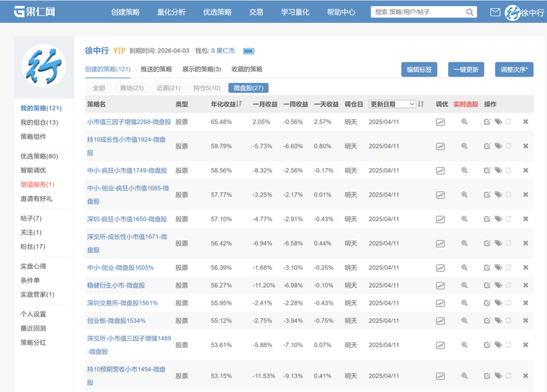This screenshot has height=392, width=547.
Task: Open strategy link 创业板-微盘股1534%
Action: coord(116,321)
